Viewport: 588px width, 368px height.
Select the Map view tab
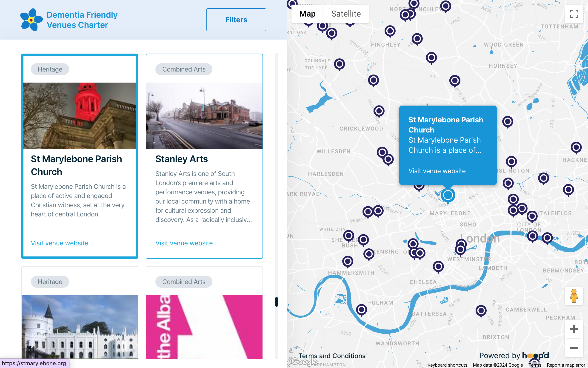point(307,14)
